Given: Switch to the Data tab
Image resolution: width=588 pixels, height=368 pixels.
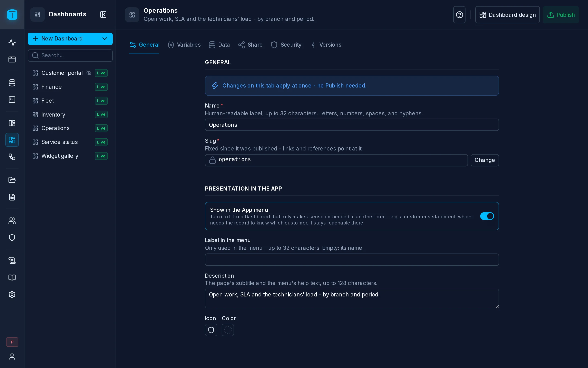Looking at the screenshot, I should coord(219,45).
